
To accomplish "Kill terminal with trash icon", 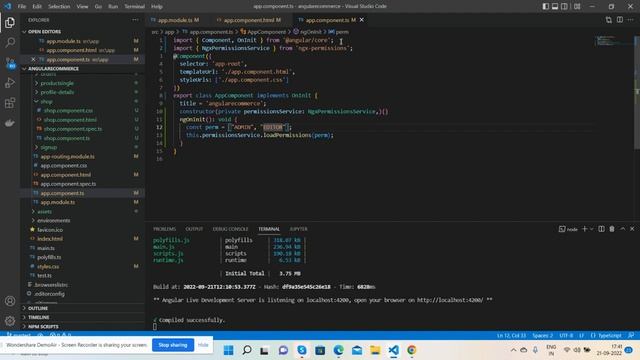I will pyautogui.click(x=612, y=229).
